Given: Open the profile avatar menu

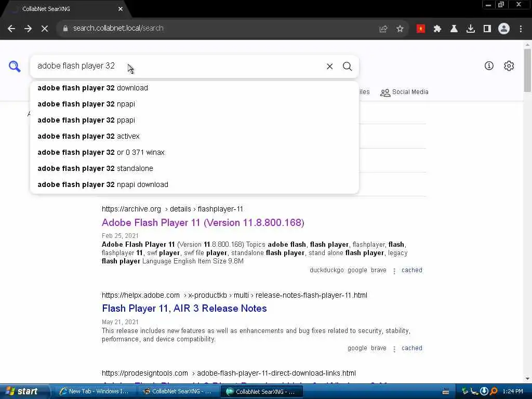Looking at the screenshot, I should [x=504, y=29].
